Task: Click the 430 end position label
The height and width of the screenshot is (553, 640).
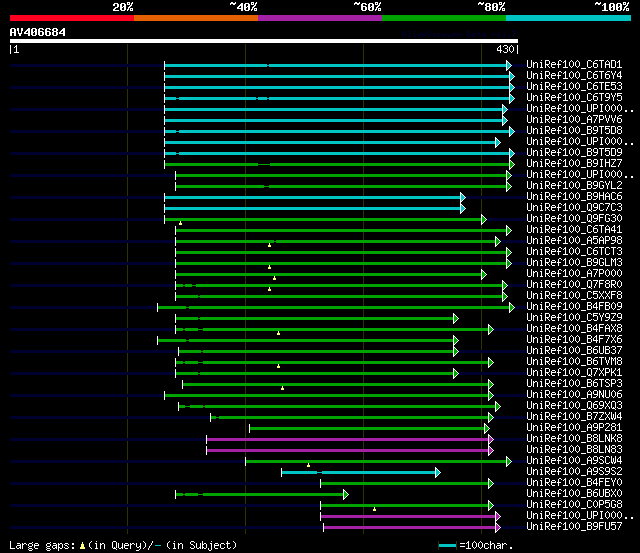Action: click(505, 49)
